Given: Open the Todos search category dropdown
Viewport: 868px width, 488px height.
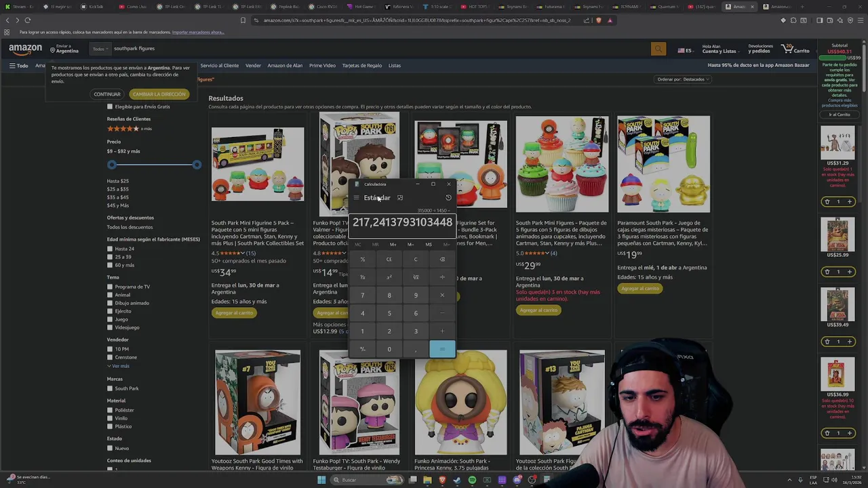Looking at the screenshot, I should (x=100, y=49).
